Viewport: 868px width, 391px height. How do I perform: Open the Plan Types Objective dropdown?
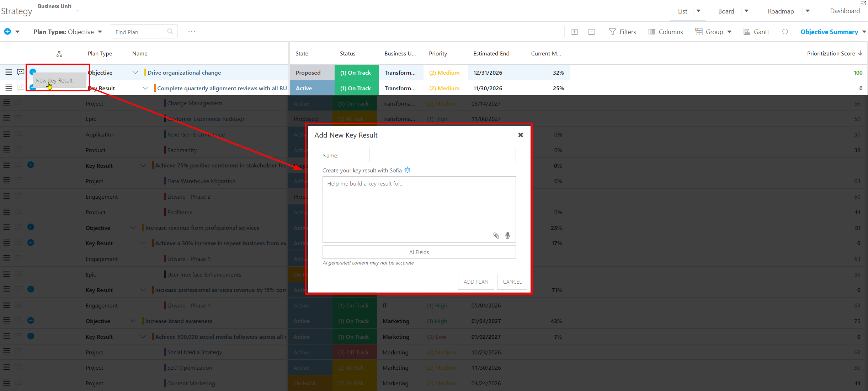[68, 32]
